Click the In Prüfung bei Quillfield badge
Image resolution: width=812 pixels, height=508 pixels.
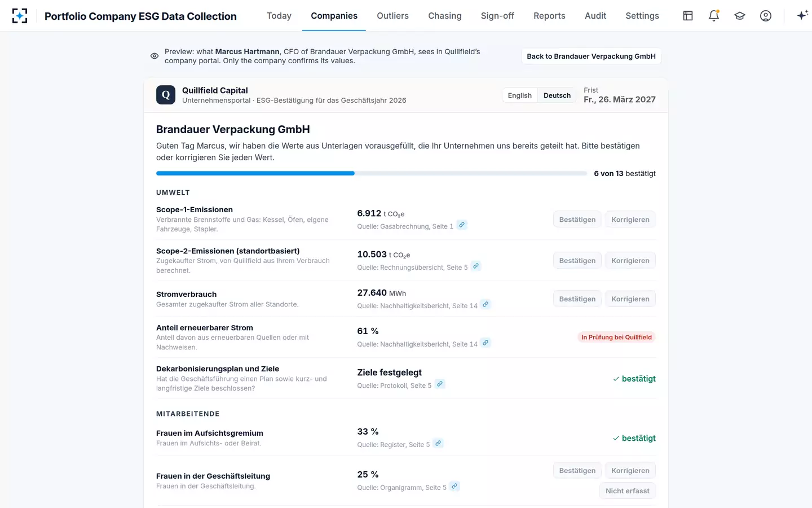[x=616, y=337]
